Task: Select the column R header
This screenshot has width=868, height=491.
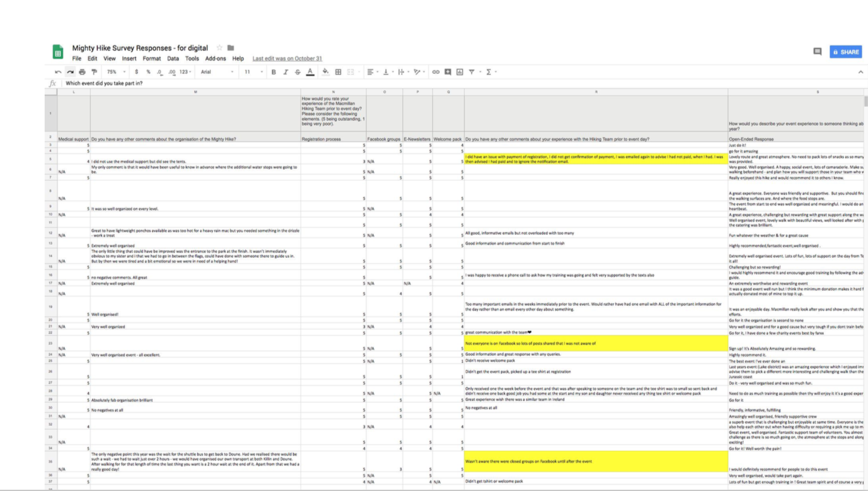Action: coord(596,92)
